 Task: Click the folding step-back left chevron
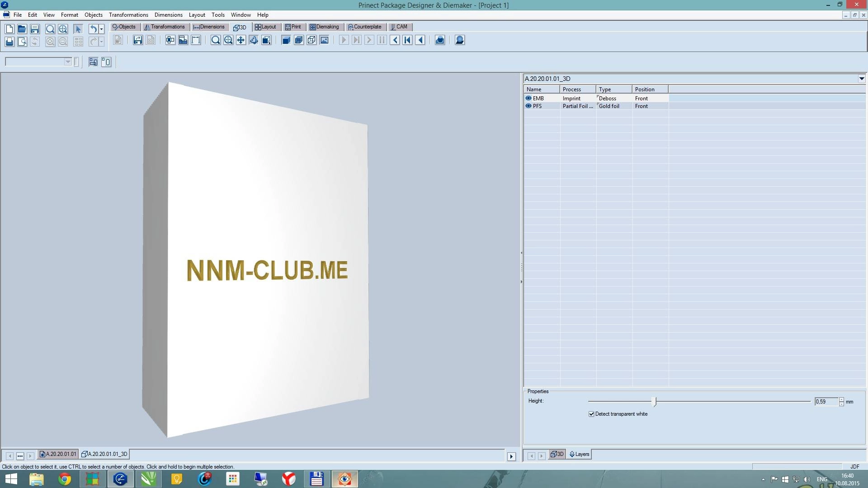pos(395,40)
